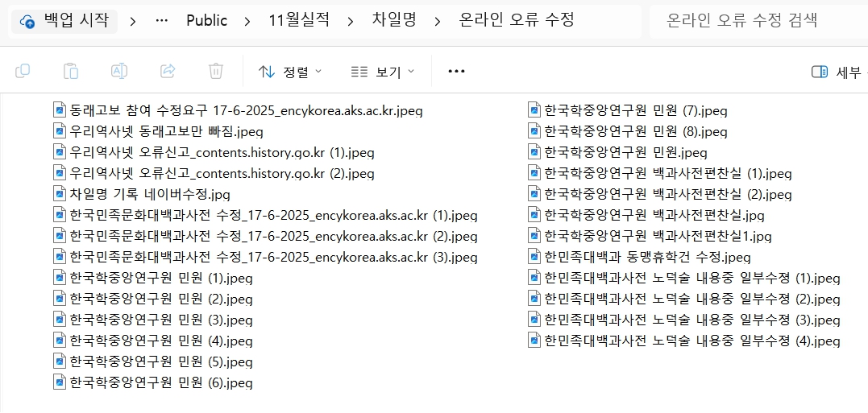868x413 pixels.
Task: Select 한민족대백과사전 노덕술 내용중 일부수정 (3).jpeg
Action: 684,320
